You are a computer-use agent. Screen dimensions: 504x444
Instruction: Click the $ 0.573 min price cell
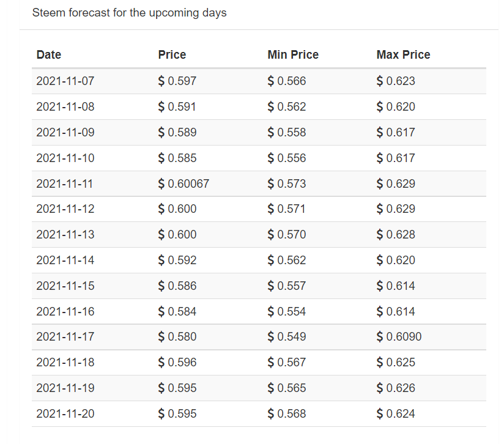click(287, 183)
